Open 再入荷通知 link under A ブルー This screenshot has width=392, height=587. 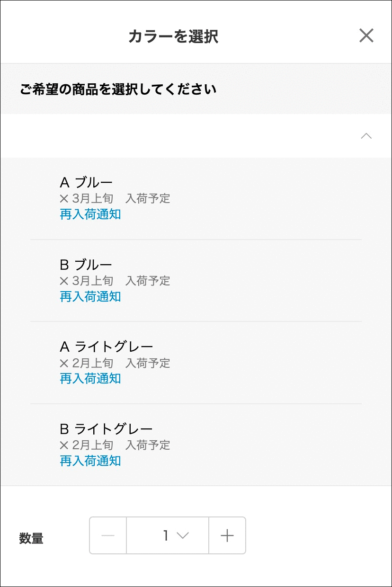[x=90, y=214]
